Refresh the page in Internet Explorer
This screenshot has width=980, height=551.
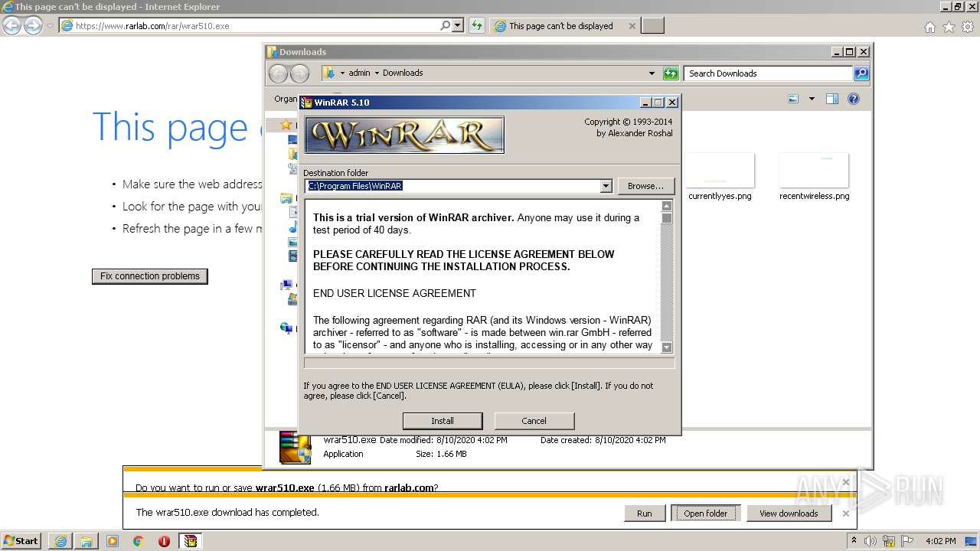tap(476, 25)
